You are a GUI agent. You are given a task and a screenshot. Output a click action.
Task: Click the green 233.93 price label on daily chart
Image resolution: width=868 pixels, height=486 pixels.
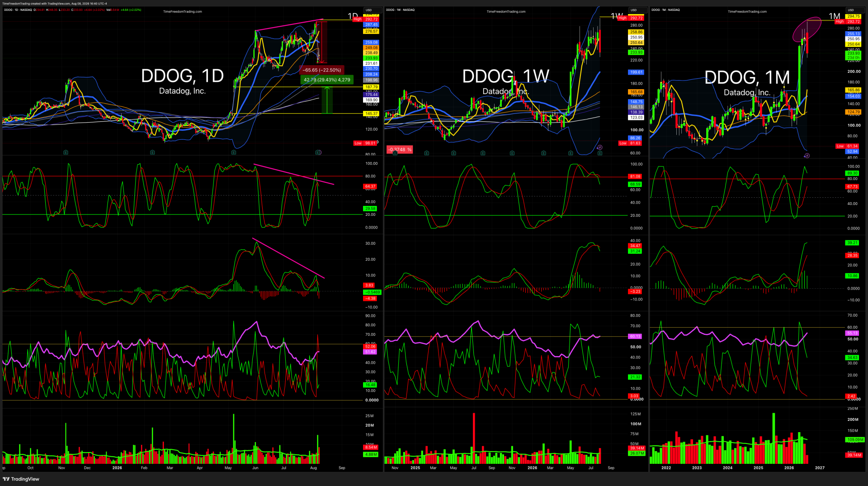pos(371,58)
